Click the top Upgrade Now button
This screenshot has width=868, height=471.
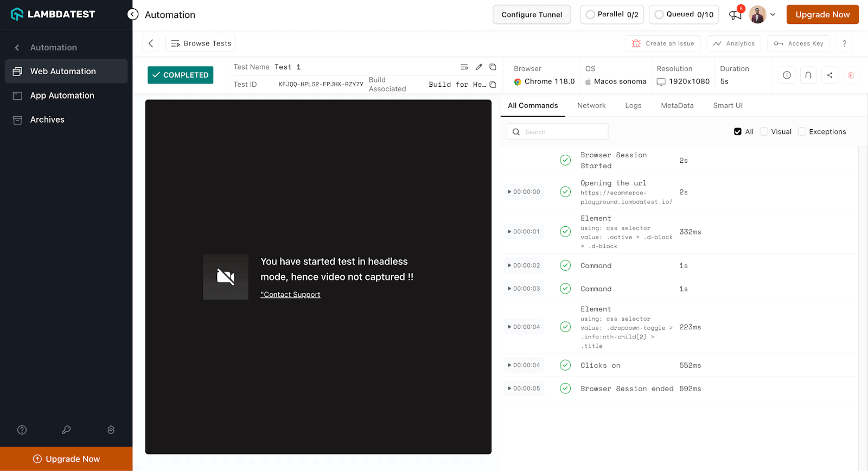[822, 15]
